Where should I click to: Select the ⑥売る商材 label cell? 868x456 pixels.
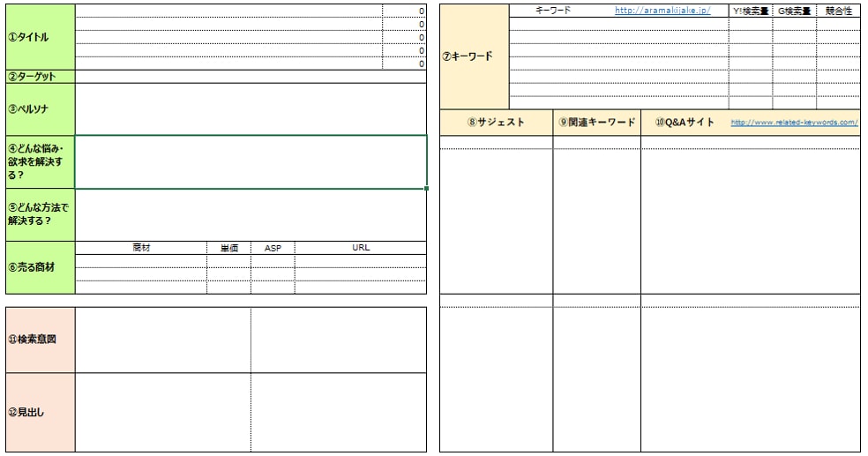point(41,267)
